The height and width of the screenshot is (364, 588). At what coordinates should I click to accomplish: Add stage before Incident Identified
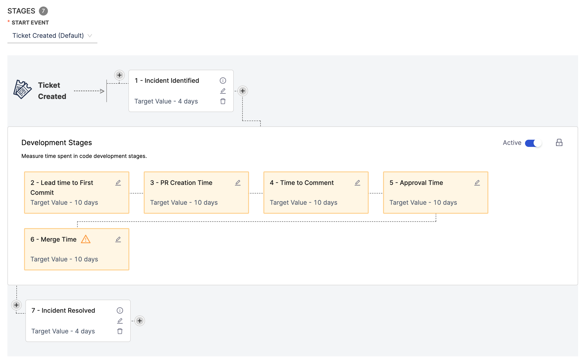tap(119, 75)
